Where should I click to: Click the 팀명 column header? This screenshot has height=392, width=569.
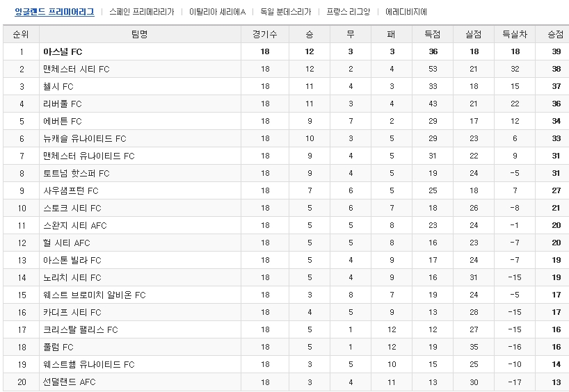coord(140,35)
